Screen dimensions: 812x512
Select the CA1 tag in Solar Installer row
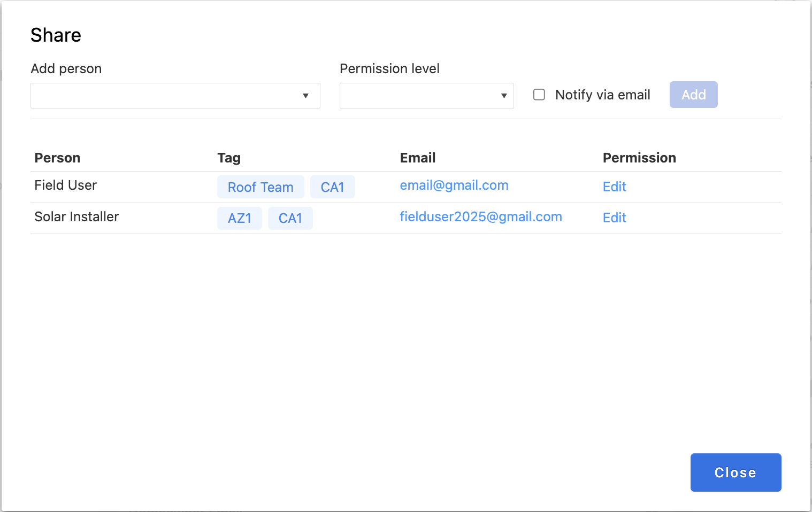[290, 218]
